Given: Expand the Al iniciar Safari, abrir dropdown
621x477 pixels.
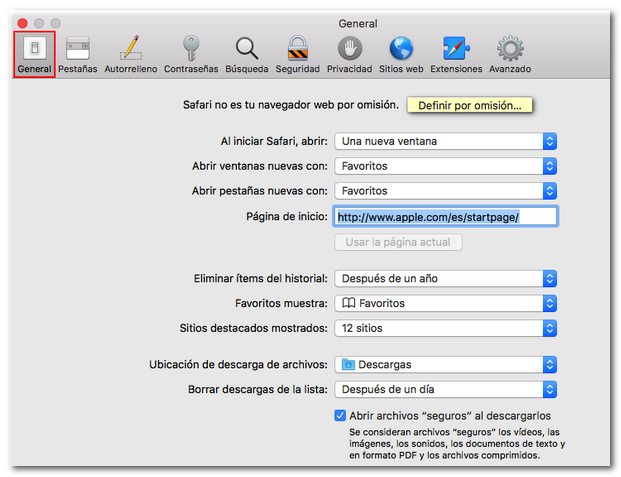Looking at the screenshot, I should [445, 141].
